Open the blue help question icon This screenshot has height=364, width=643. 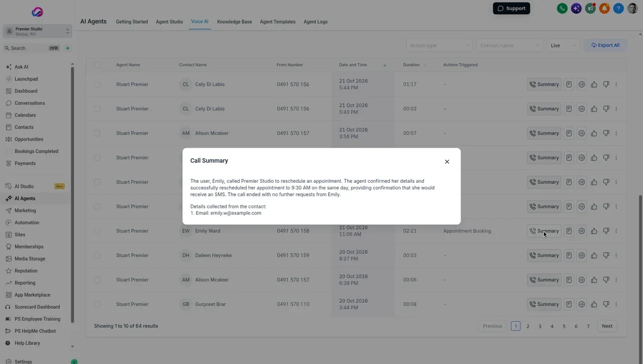pos(618,9)
